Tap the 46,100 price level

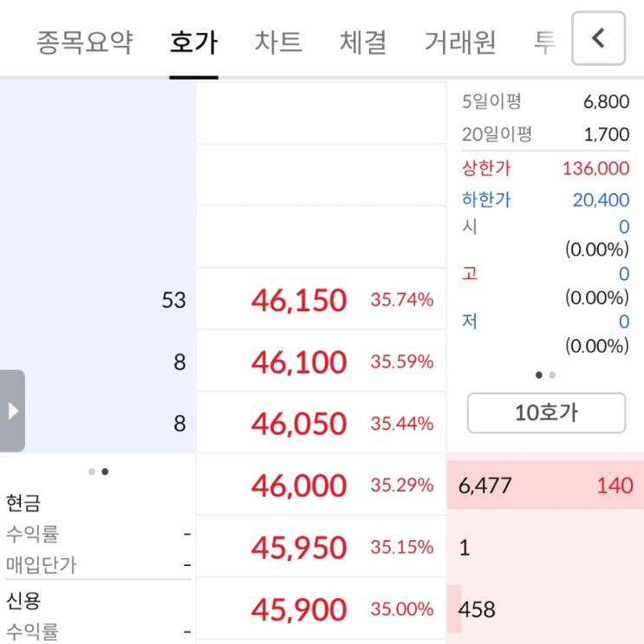tap(299, 361)
